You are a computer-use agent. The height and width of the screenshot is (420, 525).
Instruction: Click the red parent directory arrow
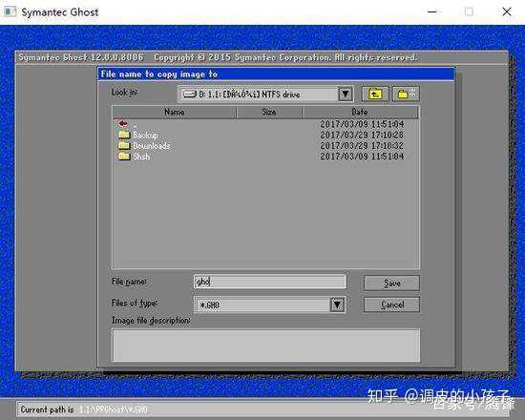(123, 124)
